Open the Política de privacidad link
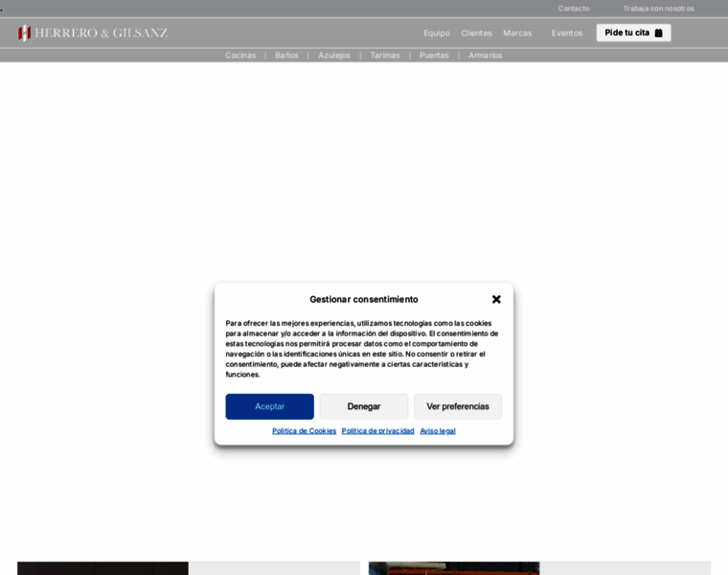The height and width of the screenshot is (575, 728). point(378,431)
